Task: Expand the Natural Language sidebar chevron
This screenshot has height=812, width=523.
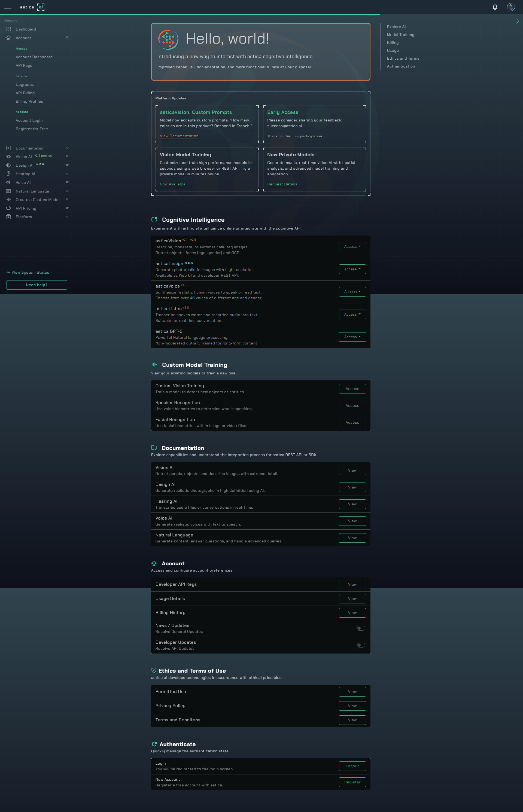Action: click(x=67, y=191)
